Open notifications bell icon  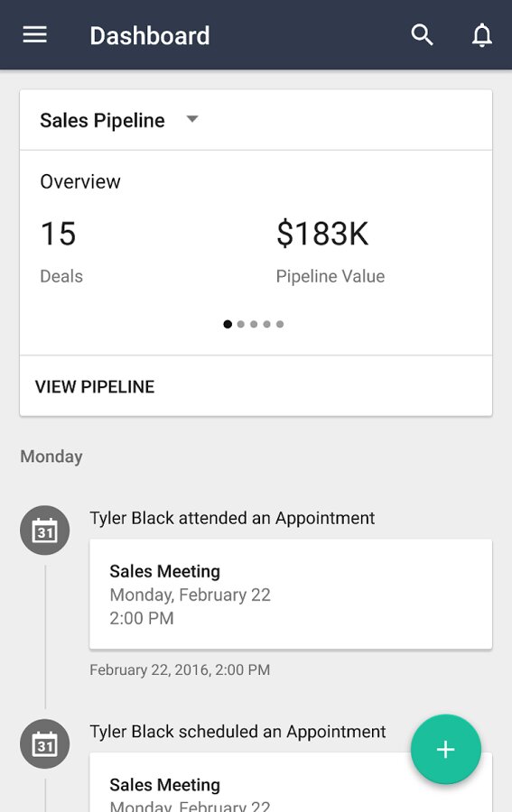click(x=482, y=35)
